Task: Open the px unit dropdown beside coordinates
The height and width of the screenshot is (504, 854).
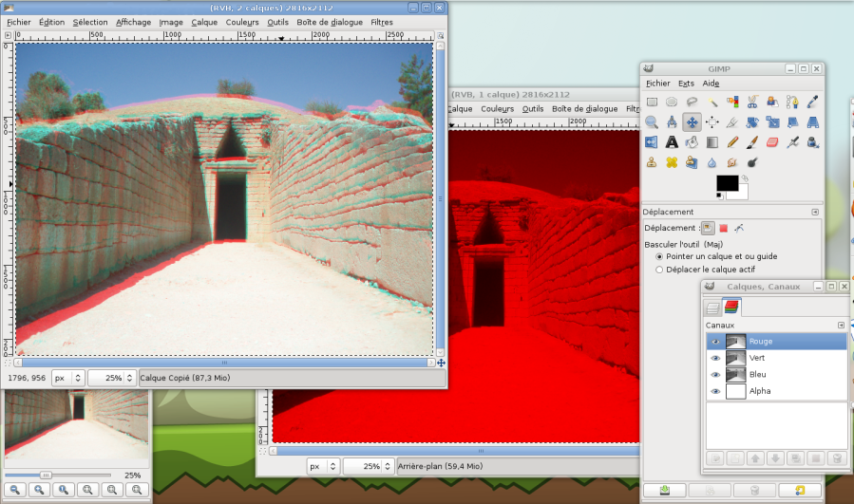Action: point(68,378)
